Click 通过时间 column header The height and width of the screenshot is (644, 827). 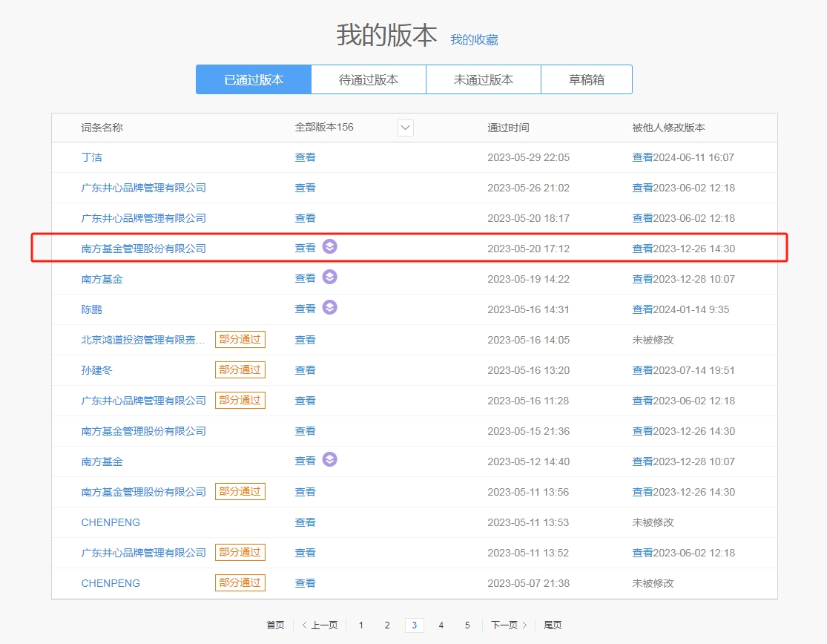pos(508,128)
